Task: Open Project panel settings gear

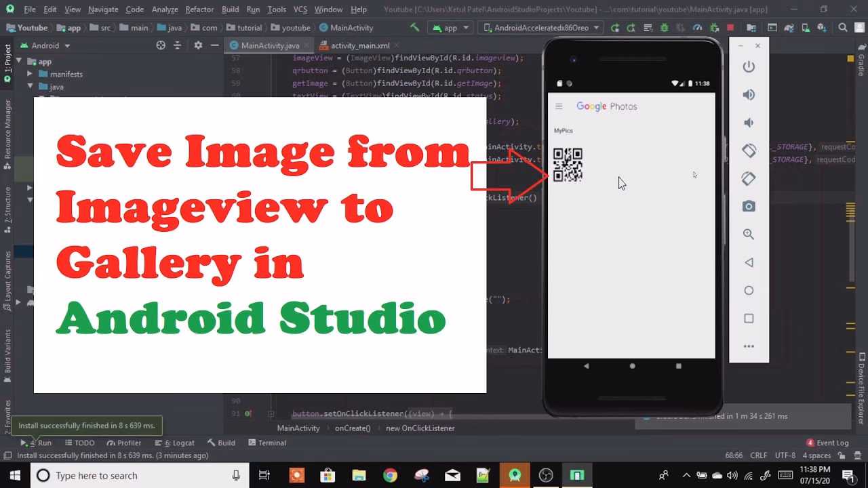Action: click(198, 45)
